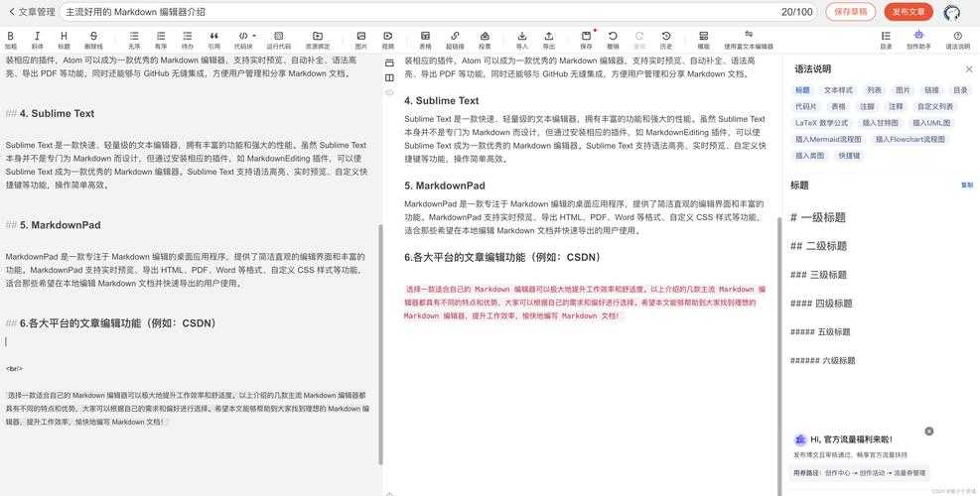Click the preview pane vertical scrollbar
The image size is (980, 496).
pyautogui.click(x=778, y=356)
